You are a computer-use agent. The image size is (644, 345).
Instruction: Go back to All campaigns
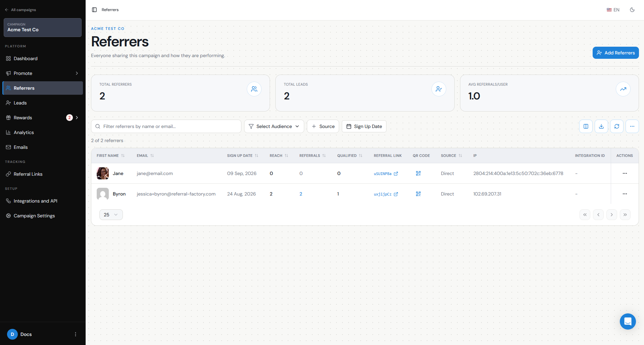tap(20, 10)
